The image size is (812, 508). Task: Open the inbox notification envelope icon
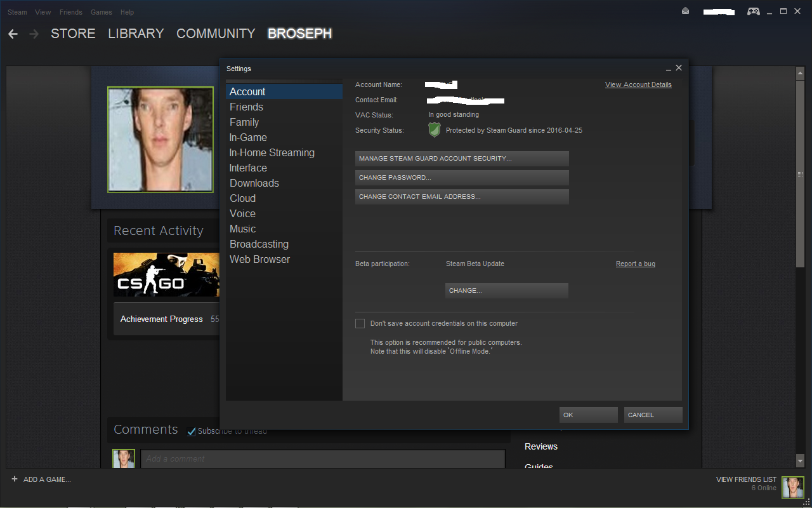(685, 11)
